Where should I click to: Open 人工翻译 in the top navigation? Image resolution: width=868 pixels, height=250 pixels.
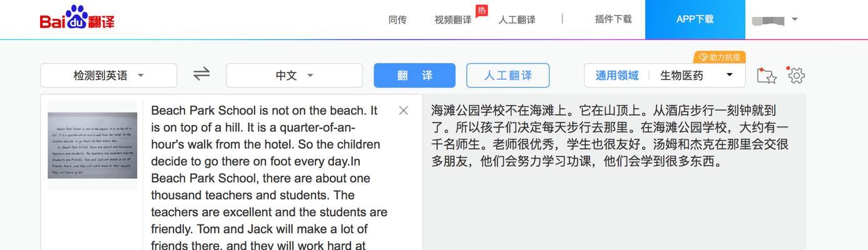tap(517, 20)
